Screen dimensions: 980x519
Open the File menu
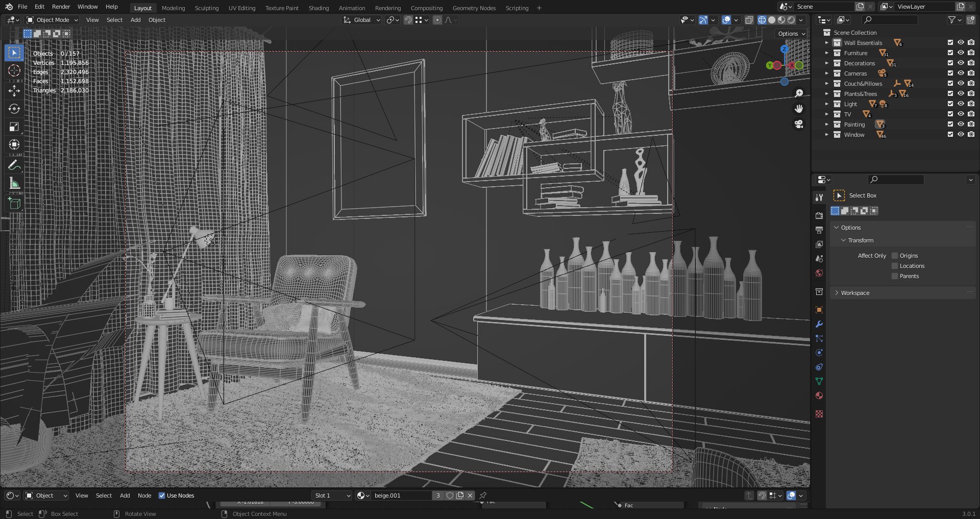pyautogui.click(x=22, y=7)
